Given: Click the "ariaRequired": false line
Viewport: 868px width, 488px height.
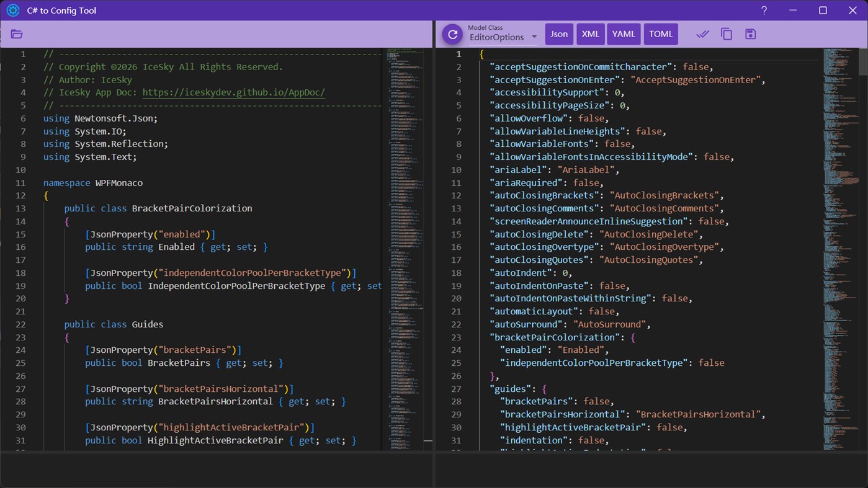Looking at the screenshot, I should 547,183.
